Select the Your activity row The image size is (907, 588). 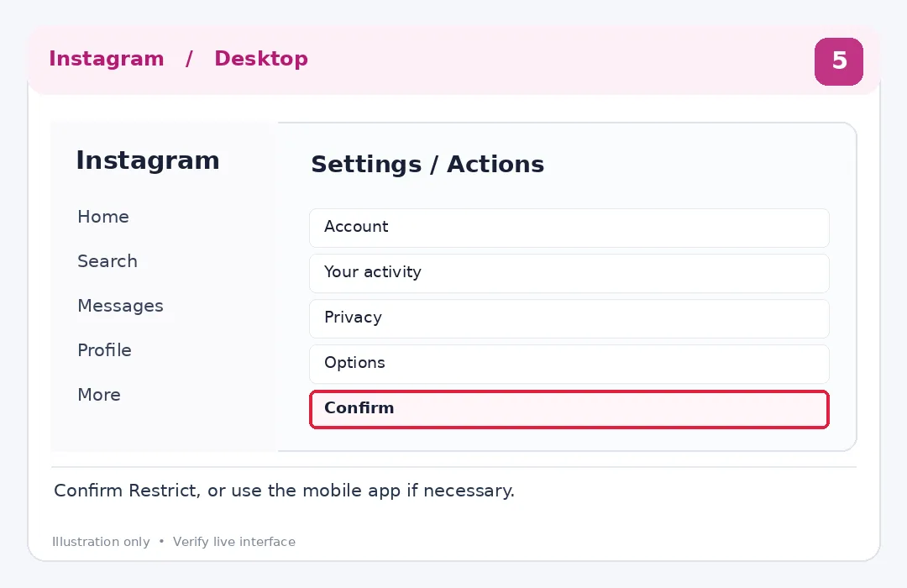click(x=569, y=273)
